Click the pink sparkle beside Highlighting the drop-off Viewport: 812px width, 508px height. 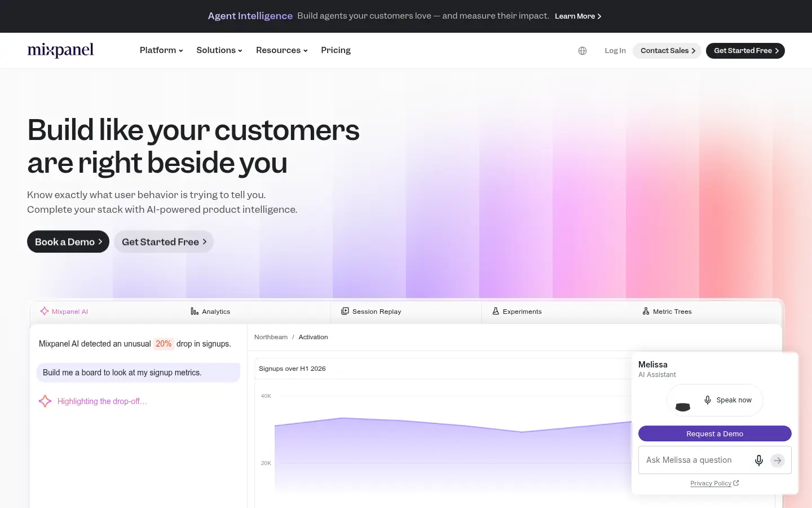tap(45, 401)
